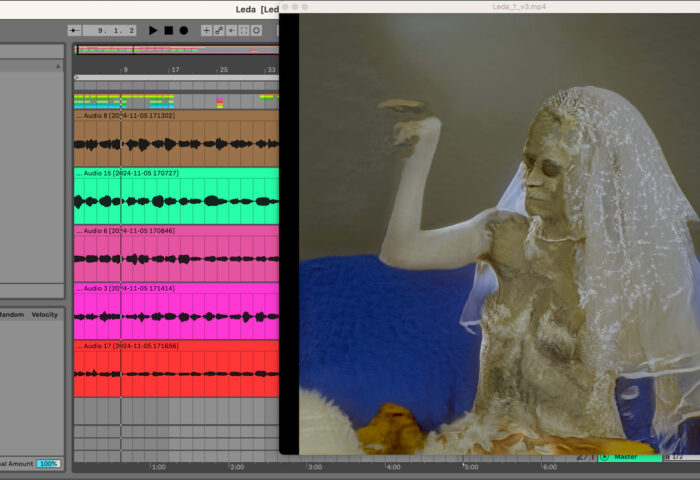The image size is (700, 480).
Task: Arm recording with the round Record button
Action: 183,30
